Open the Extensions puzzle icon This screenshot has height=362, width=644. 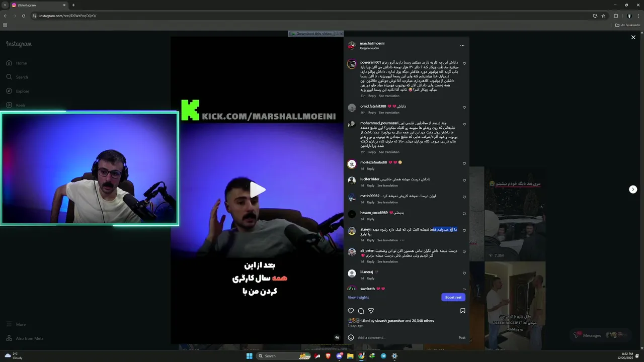tap(616, 16)
